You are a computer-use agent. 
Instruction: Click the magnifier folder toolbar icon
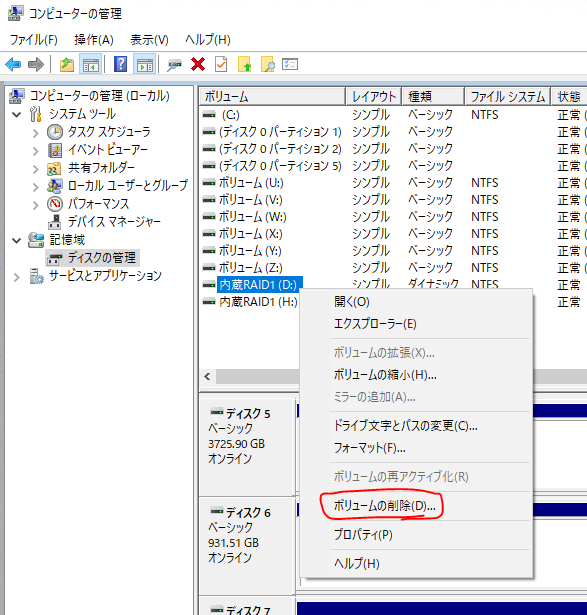[268, 64]
